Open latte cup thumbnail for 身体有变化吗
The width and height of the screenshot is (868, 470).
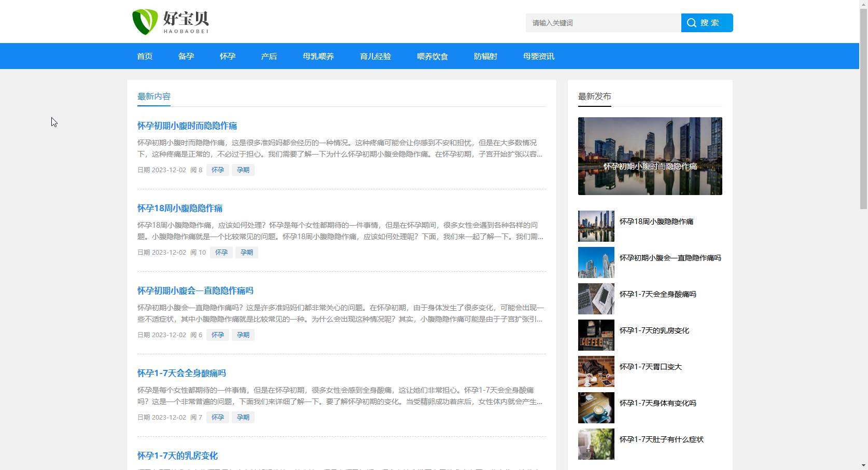596,408
